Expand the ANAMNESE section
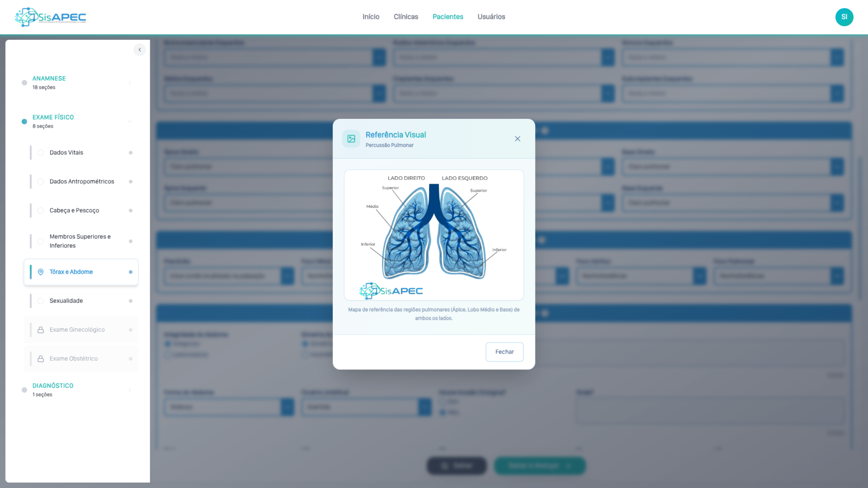 [78, 83]
